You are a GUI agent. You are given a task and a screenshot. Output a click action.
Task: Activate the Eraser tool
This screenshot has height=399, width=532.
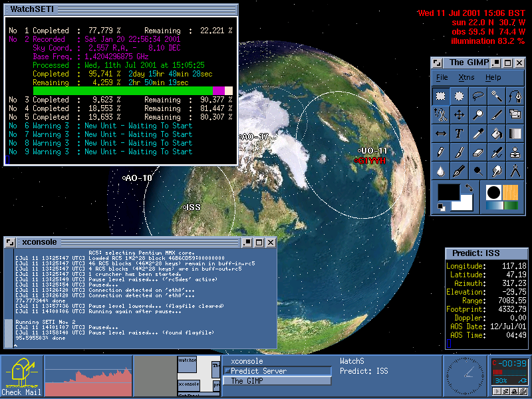point(477,152)
